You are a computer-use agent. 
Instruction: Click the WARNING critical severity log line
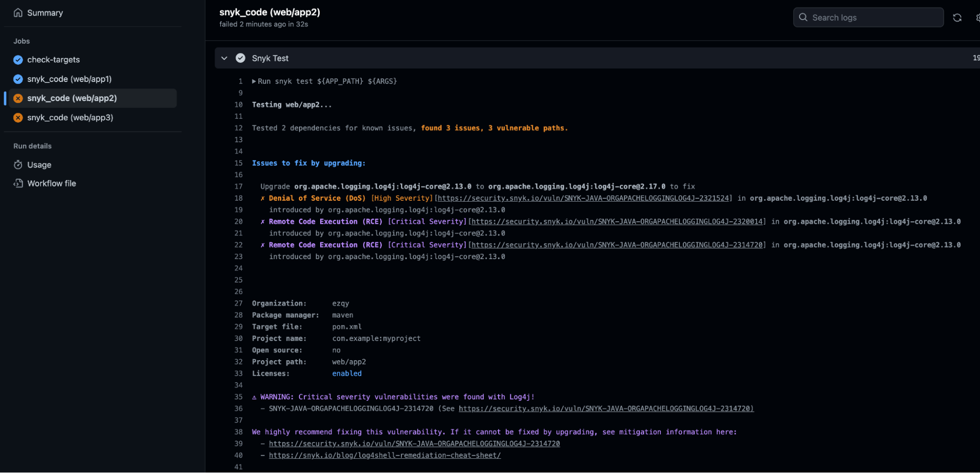coord(393,397)
